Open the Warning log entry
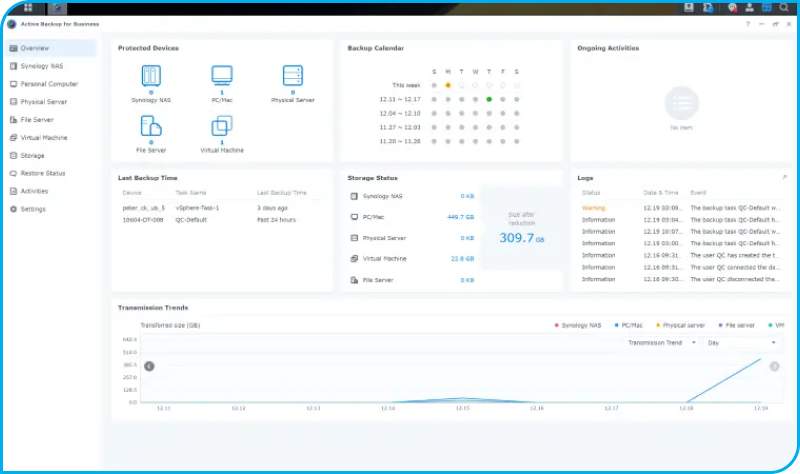Screen dimensions: 800x474 681,208
